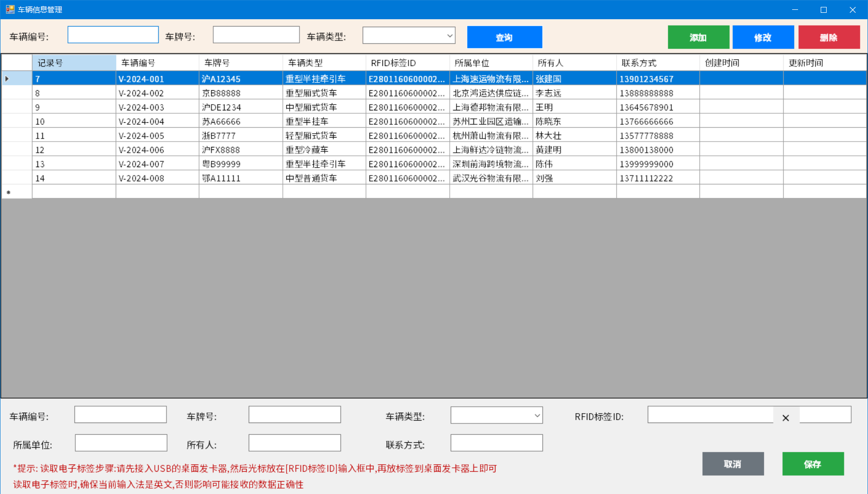The height and width of the screenshot is (494, 868).
Task: Focus the 联系方式 input field
Action: (x=497, y=443)
